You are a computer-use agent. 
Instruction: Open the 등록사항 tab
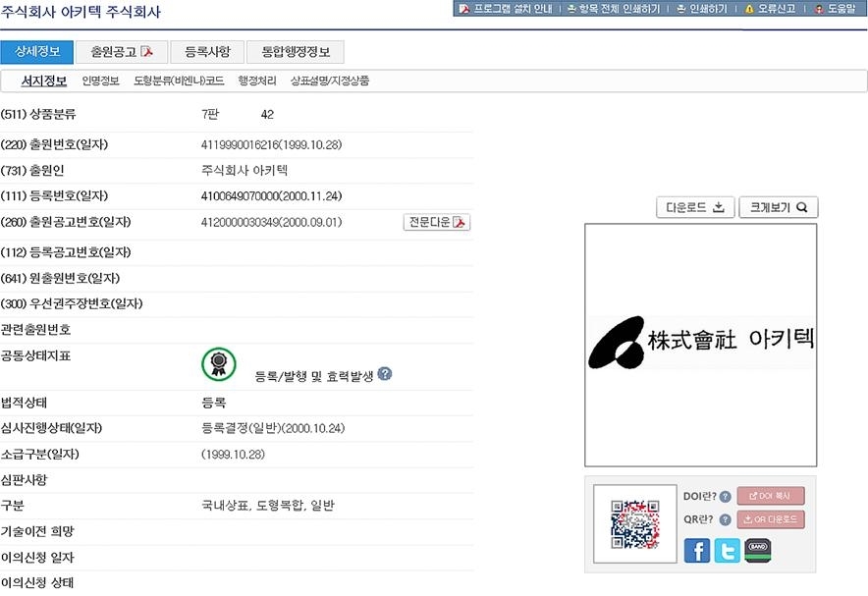coord(207,52)
